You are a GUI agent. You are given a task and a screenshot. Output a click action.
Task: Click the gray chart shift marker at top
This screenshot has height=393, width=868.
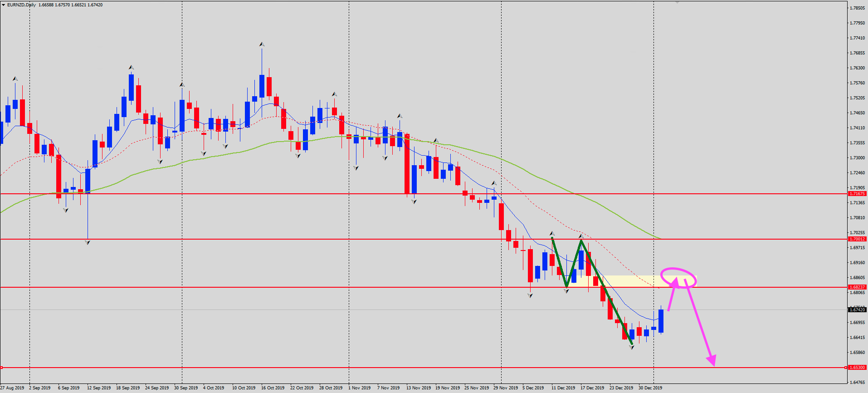tap(677, 2)
